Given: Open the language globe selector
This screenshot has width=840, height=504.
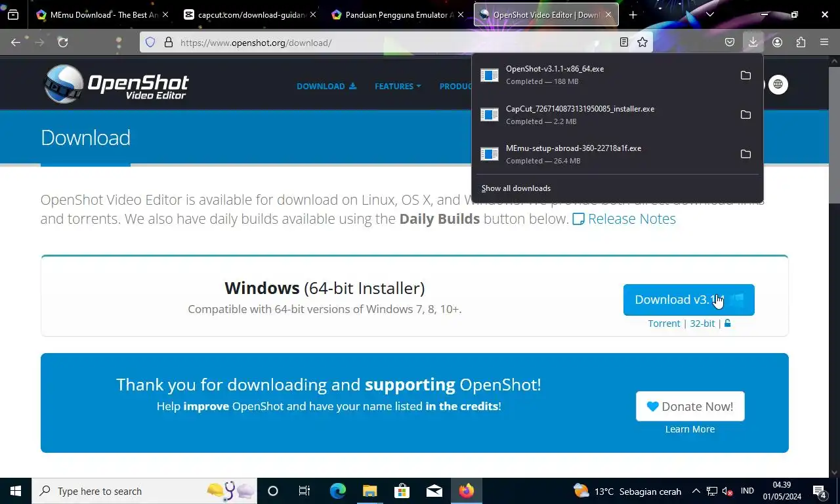Looking at the screenshot, I should pyautogui.click(x=778, y=84).
